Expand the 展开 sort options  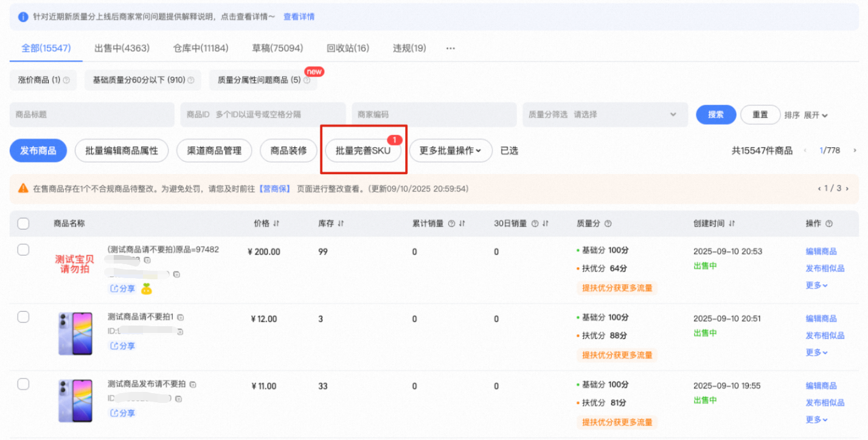(816, 115)
